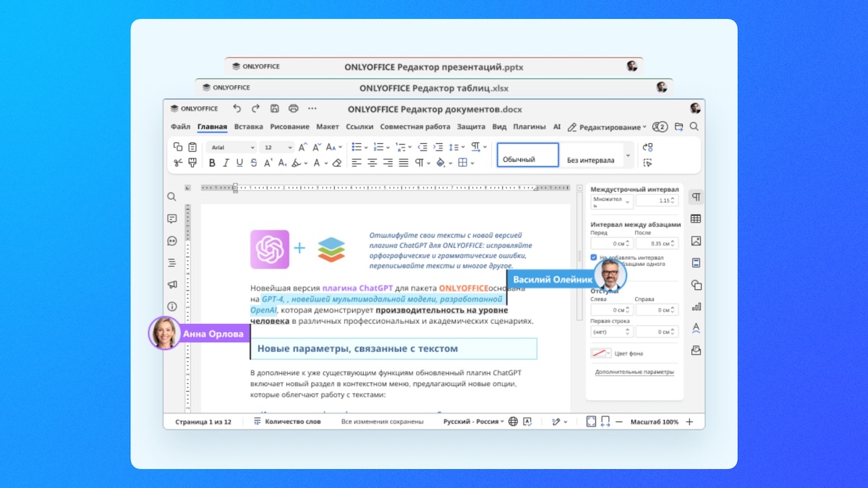Click the Copy icon in the ribbon
The width and height of the screenshot is (868, 488).
(x=178, y=147)
